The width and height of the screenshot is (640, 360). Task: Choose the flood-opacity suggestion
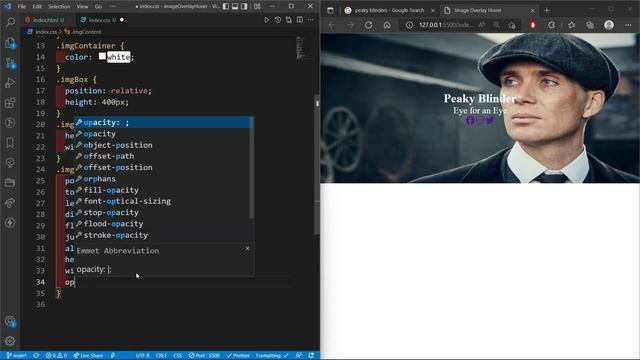click(x=164, y=224)
